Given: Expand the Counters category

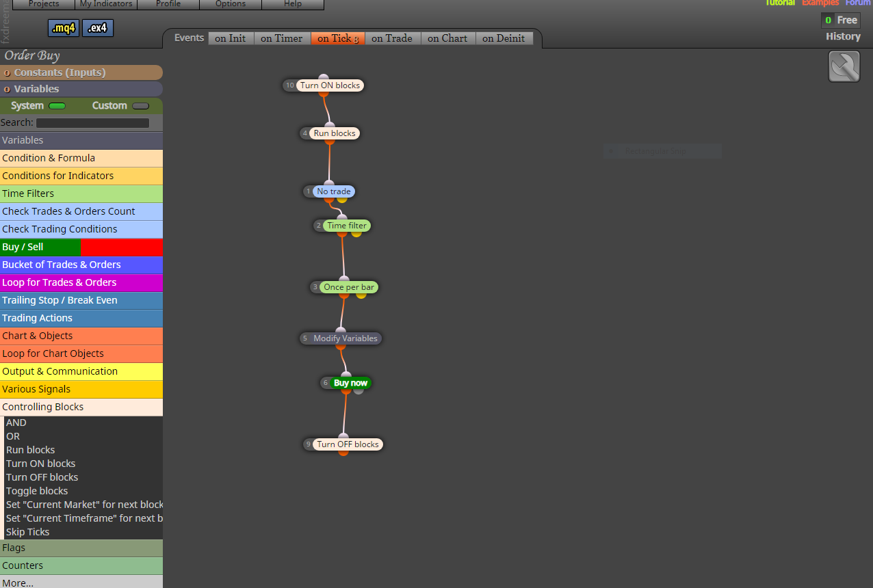Looking at the screenshot, I should tap(81, 565).
